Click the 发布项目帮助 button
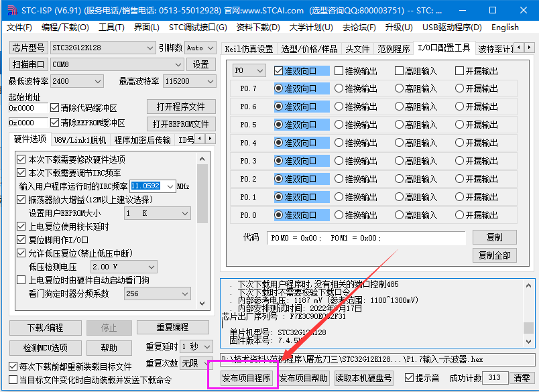 click(x=303, y=378)
